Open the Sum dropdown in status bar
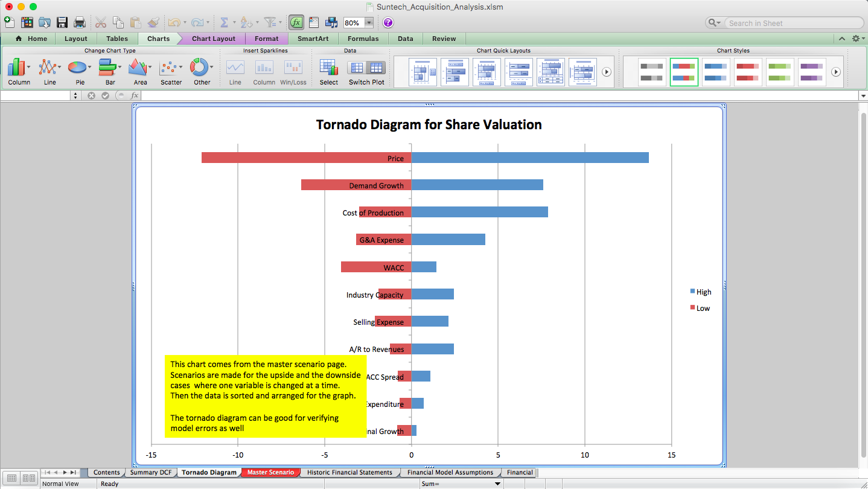 tap(497, 483)
